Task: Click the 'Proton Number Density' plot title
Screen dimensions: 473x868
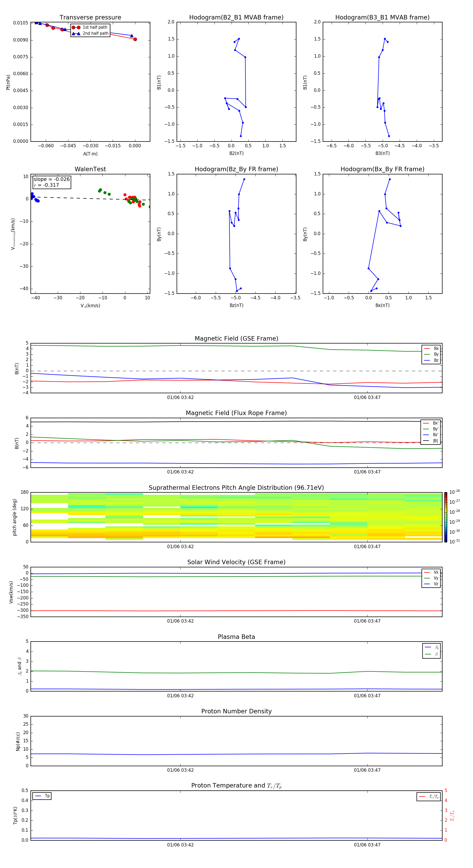Action: (236, 711)
